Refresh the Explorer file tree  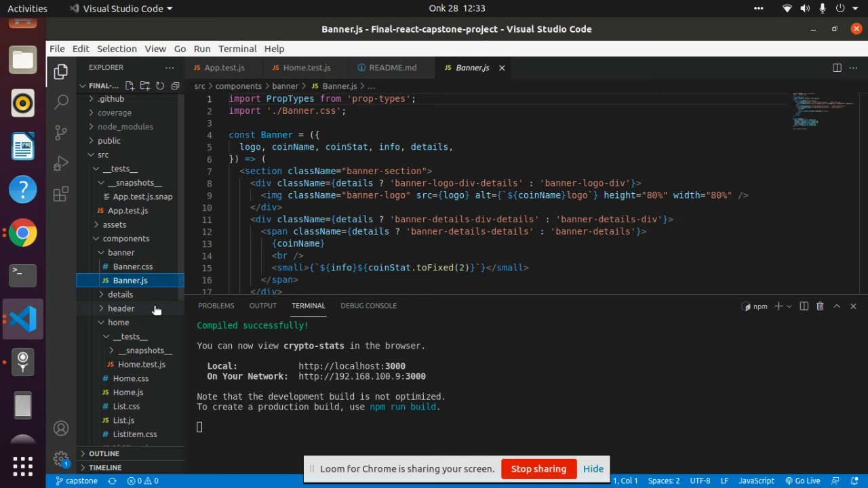click(160, 86)
